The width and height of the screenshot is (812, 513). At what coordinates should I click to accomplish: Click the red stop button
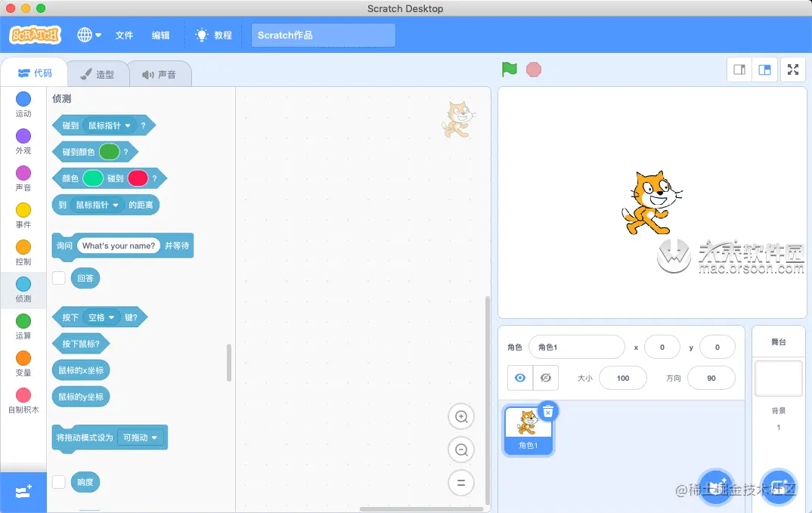pos(533,70)
